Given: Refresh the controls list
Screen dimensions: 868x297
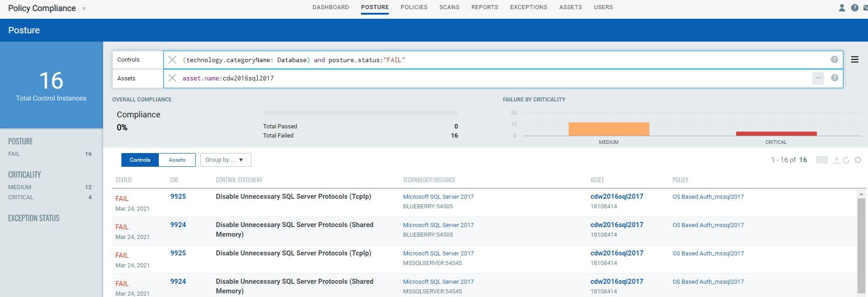Looking at the screenshot, I should coord(846,160).
